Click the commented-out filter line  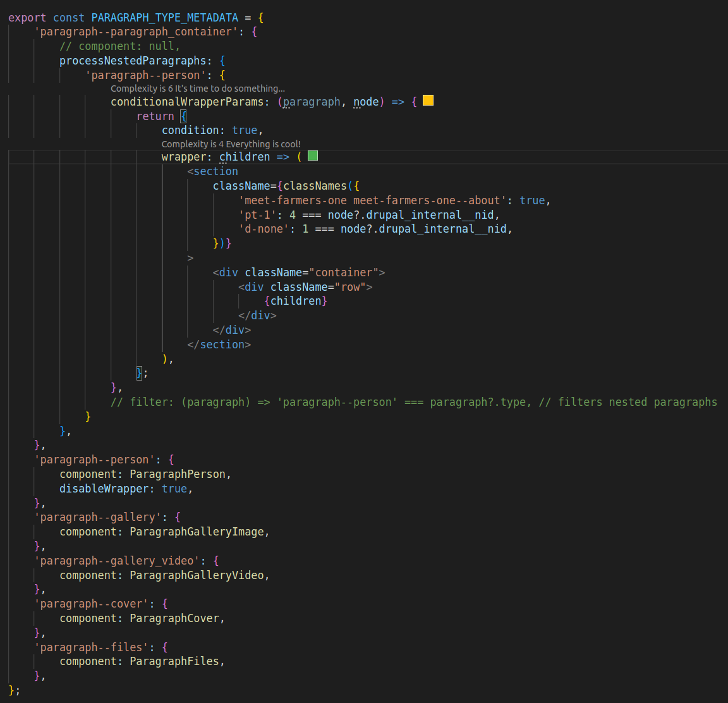[x=414, y=402]
